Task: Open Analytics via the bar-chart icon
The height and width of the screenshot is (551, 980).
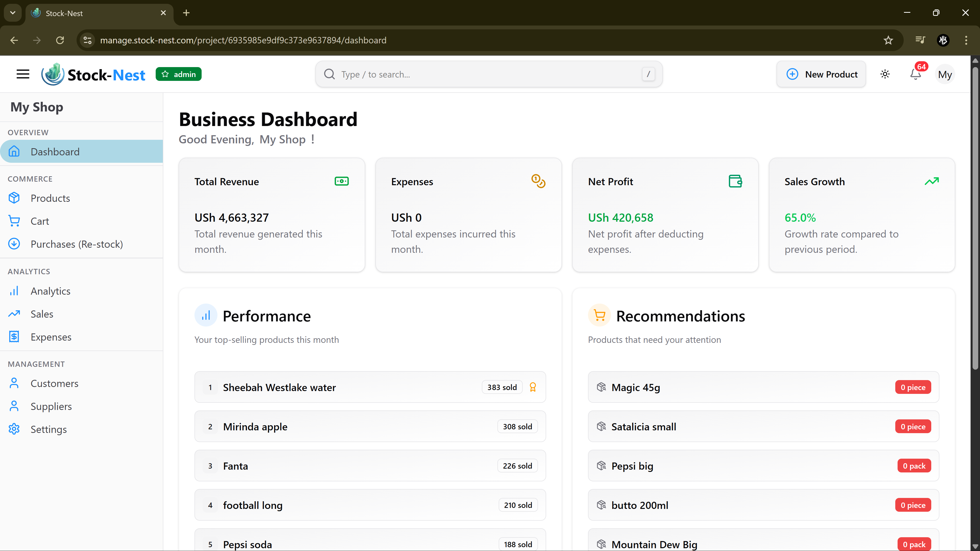Action: 14,291
